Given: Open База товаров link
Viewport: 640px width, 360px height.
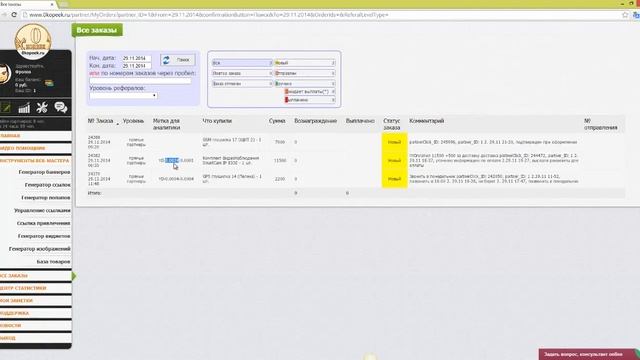Looking at the screenshot, I should pyautogui.click(x=53, y=262).
